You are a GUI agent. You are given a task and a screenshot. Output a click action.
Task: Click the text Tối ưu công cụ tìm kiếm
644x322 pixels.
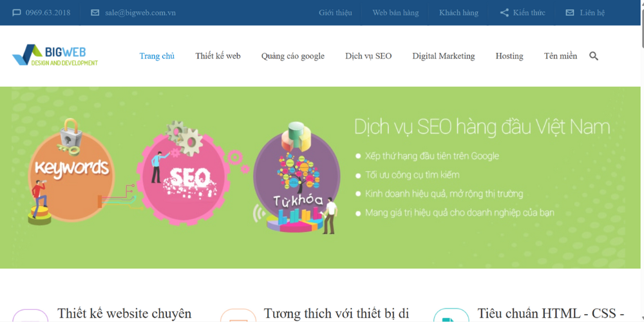pos(412,175)
